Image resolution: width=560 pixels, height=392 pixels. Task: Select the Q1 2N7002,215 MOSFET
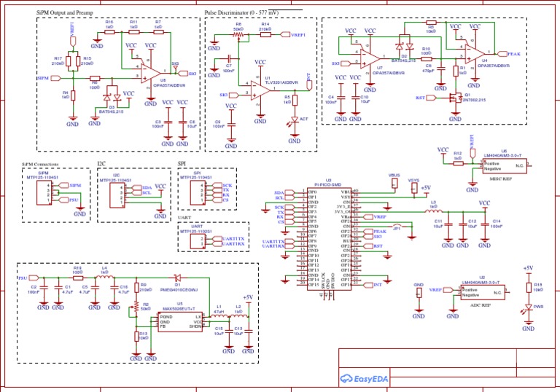pyautogui.click(x=454, y=98)
